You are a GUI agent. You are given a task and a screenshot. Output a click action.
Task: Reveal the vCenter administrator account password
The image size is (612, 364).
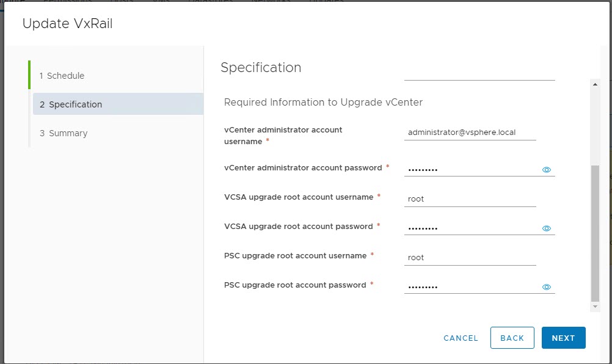[547, 170]
